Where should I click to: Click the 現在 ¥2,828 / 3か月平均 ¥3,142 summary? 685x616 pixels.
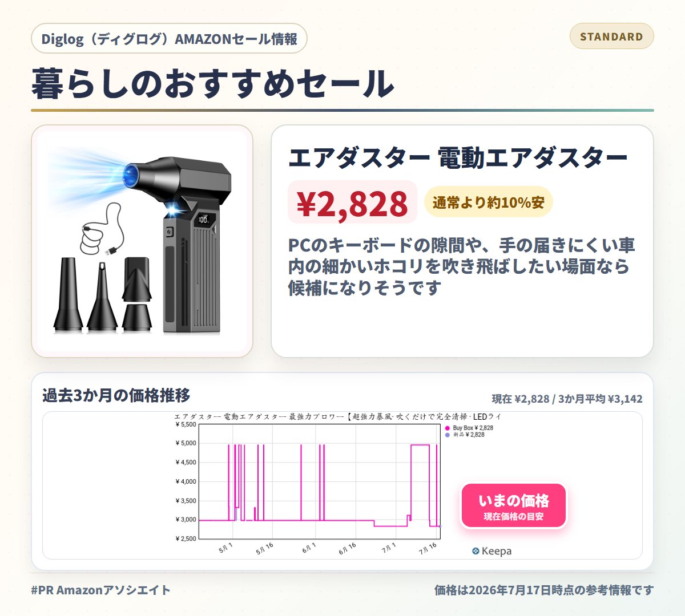(567, 399)
